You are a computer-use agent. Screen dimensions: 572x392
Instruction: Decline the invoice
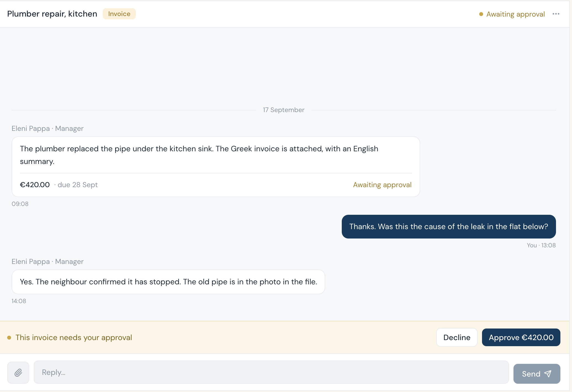tap(457, 337)
